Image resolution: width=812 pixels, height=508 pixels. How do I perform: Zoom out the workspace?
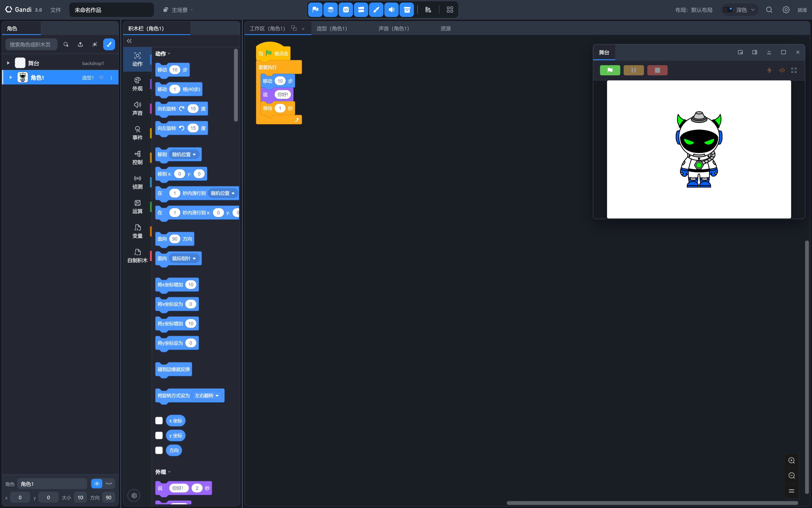pyautogui.click(x=791, y=476)
